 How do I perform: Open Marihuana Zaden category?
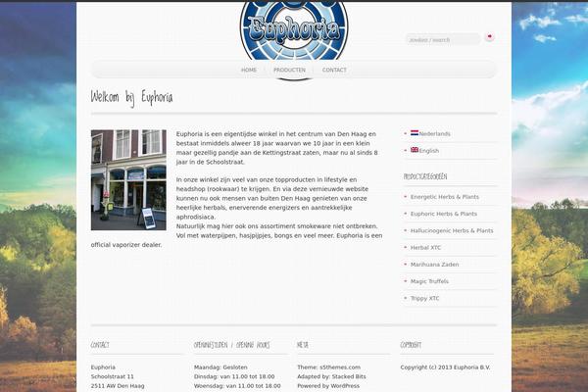pyautogui.click(x=434, y=265)
